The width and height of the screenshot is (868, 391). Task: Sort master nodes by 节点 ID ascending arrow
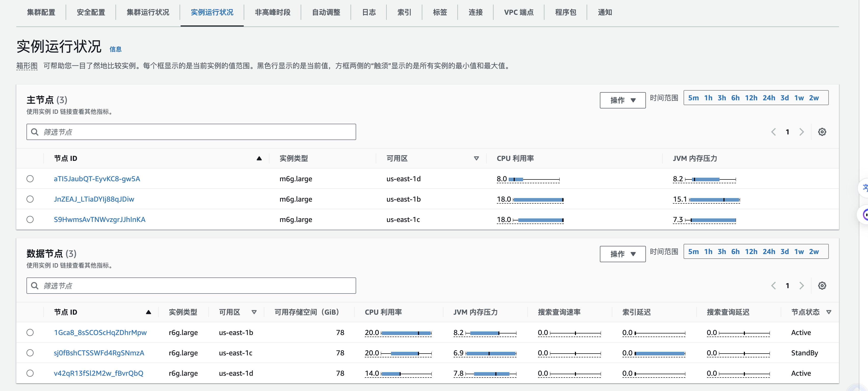(259, 158)
